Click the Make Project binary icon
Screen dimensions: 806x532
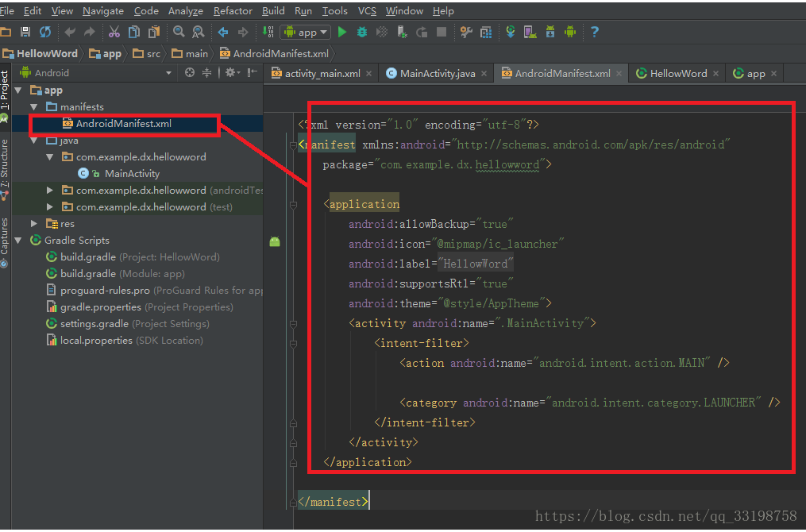(x=268, y=32)
